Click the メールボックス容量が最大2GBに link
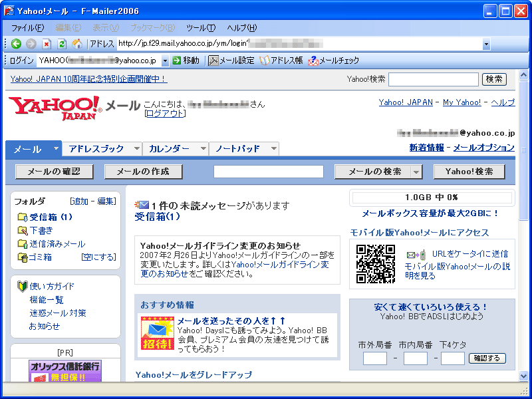Image resolution: width=532 pixels, height=399 pixels. pyautogui.click(x=430, y=213)
